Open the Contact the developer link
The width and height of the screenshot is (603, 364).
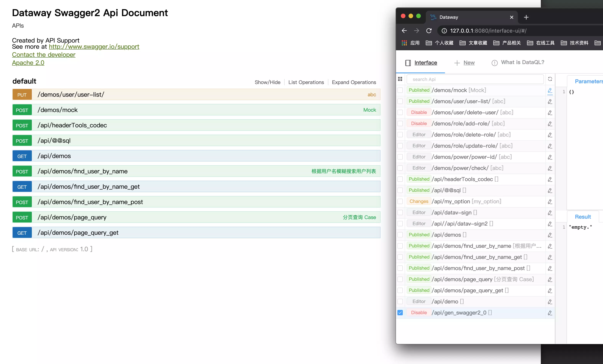pos(43,55)
